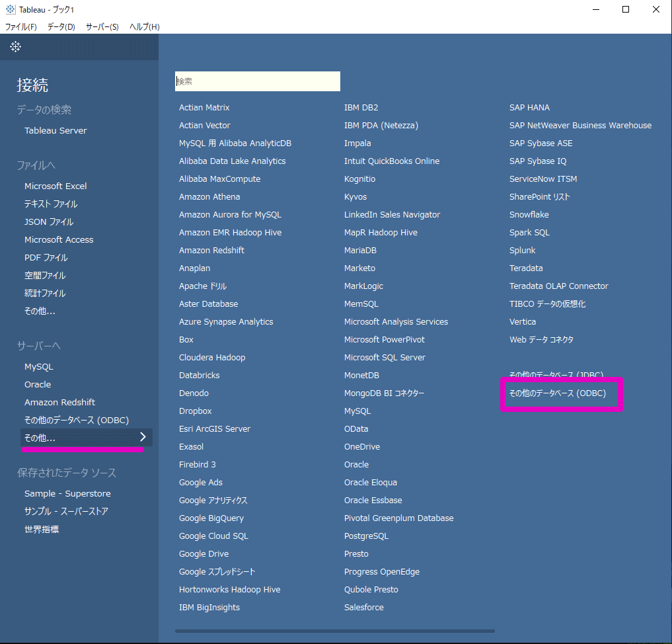Click the horizontal scrollbar under the connector list

(335, 631)
